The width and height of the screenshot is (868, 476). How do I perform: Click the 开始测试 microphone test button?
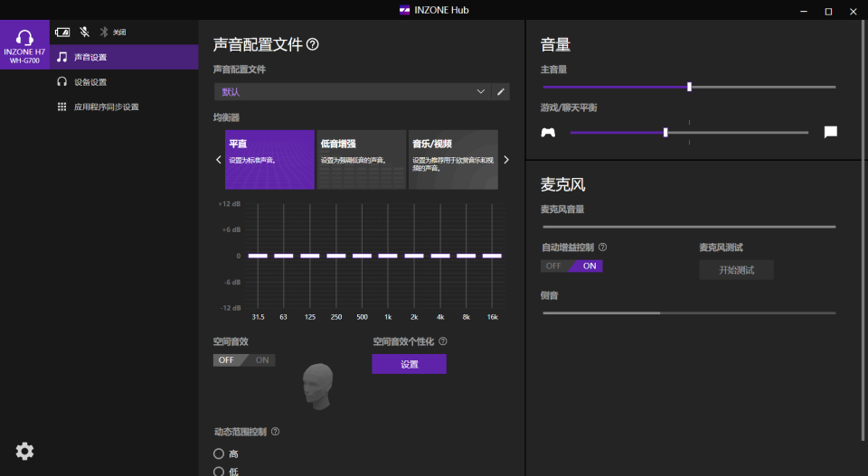coord(736,270)
